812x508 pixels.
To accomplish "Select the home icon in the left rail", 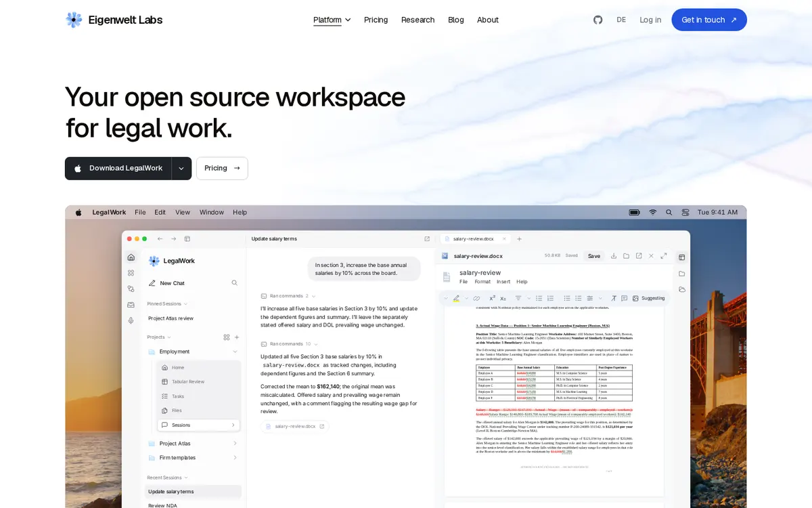I will coord(131,257).
